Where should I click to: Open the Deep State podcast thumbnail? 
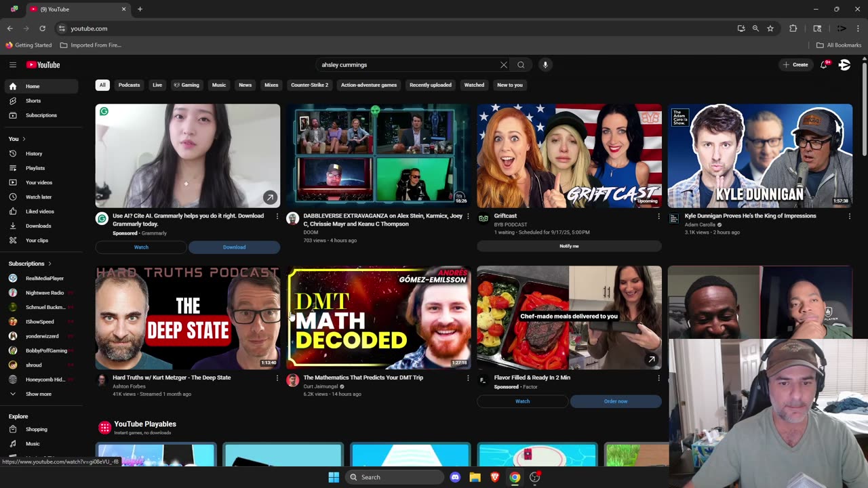[x=188, y=317]
